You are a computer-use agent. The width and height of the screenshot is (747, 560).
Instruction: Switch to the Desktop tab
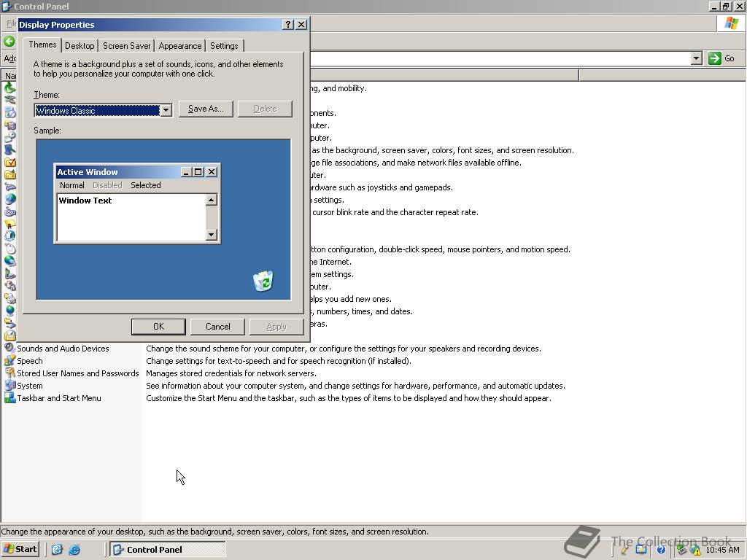click(x=80, y=46)
